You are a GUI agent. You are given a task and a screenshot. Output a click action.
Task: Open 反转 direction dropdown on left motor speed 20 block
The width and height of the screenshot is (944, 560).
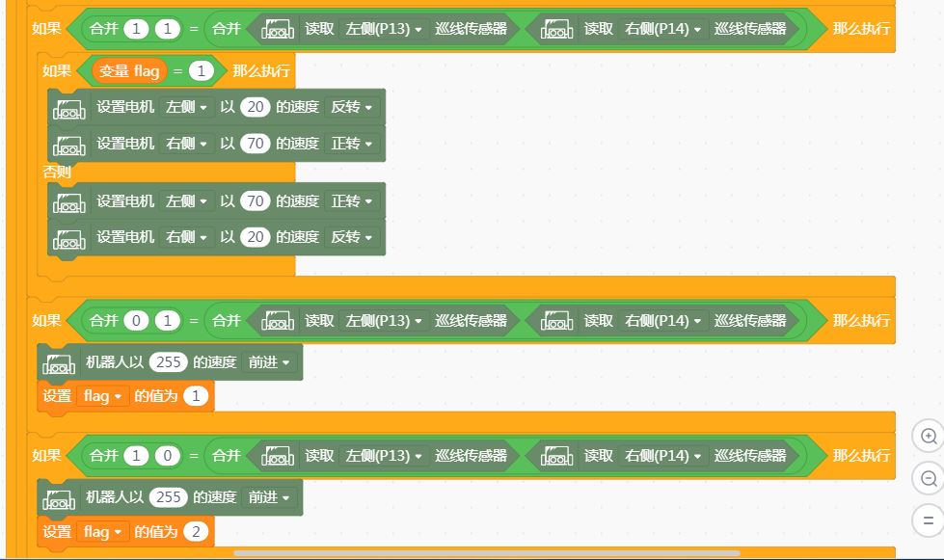[x=352, y=107]
